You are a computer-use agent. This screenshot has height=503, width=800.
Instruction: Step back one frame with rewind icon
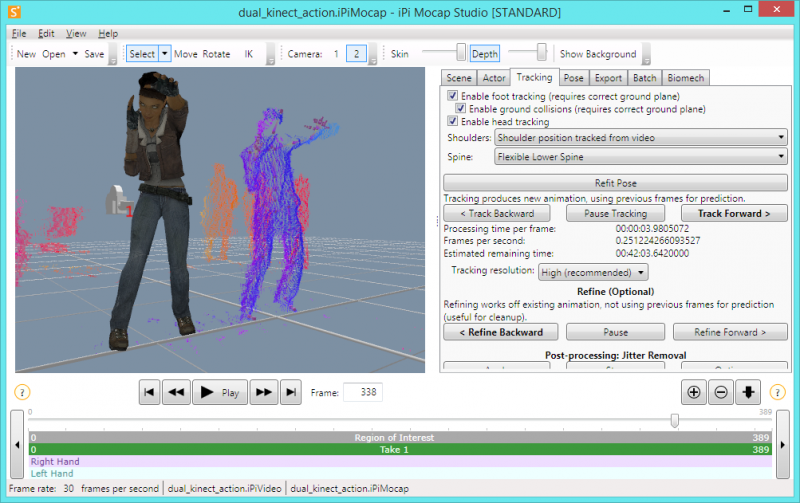(177, 392)
